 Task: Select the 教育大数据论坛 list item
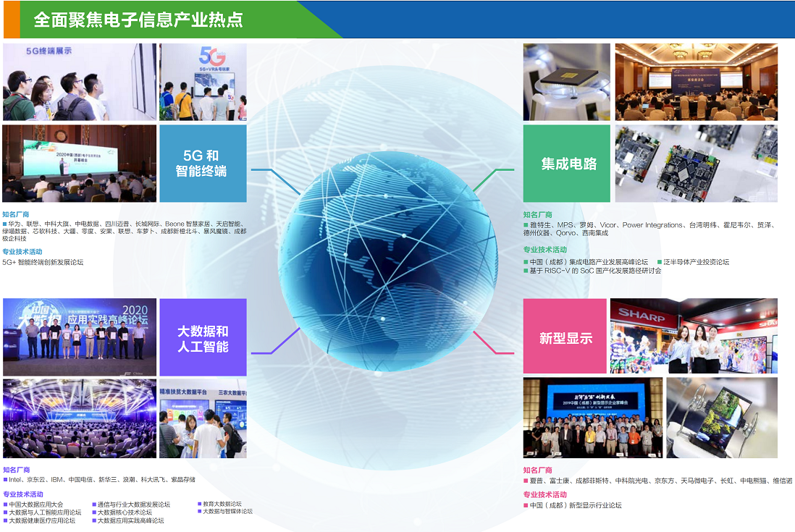(222, 504)
